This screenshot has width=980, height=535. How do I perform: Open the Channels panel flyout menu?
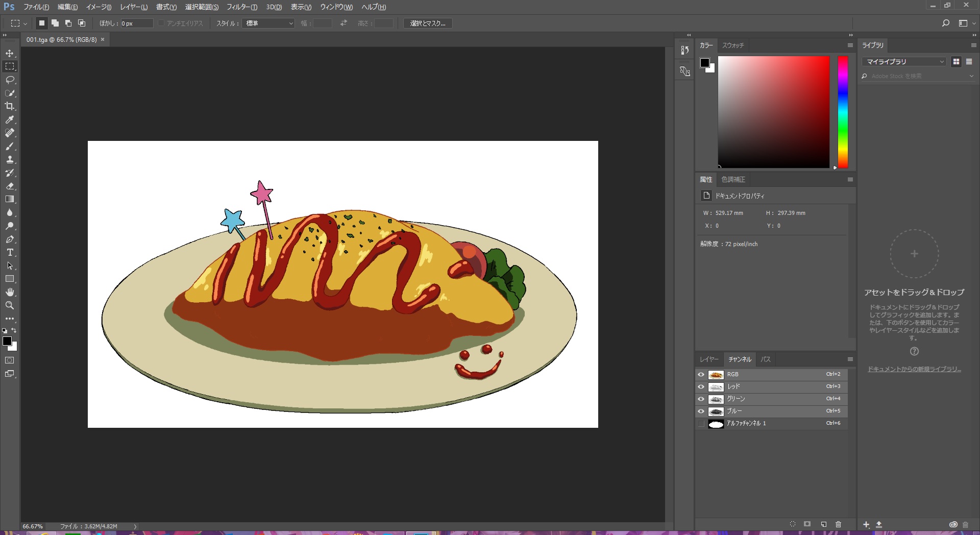coord(850,359)
